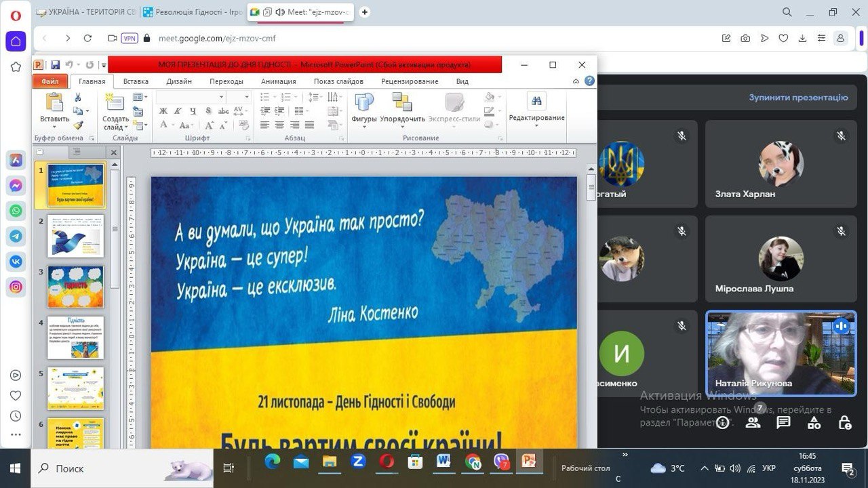This screenshot has width=868, height=488.
Task: Toggle Bold (Ж) formatting
Action: coord(163,111)
